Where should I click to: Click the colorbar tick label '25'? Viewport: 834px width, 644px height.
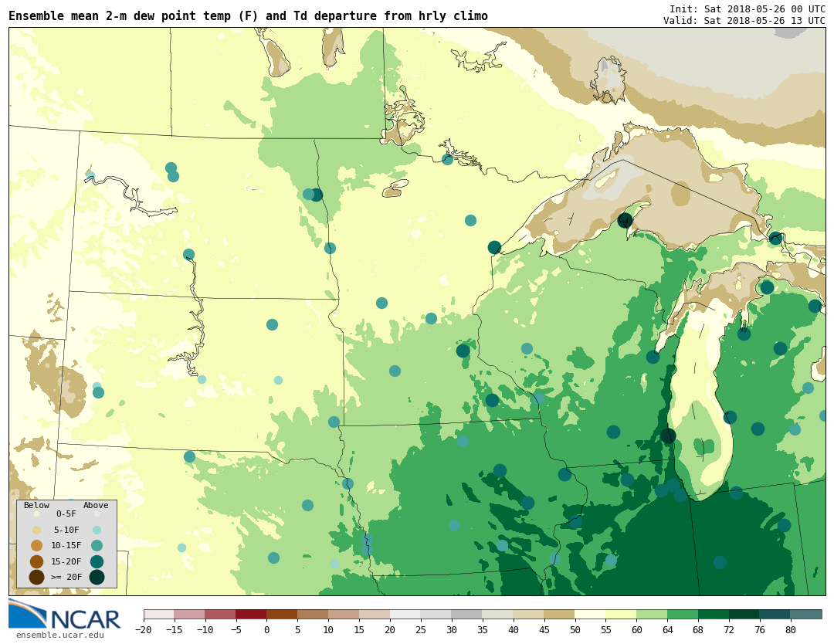click(x=421, y=630)
